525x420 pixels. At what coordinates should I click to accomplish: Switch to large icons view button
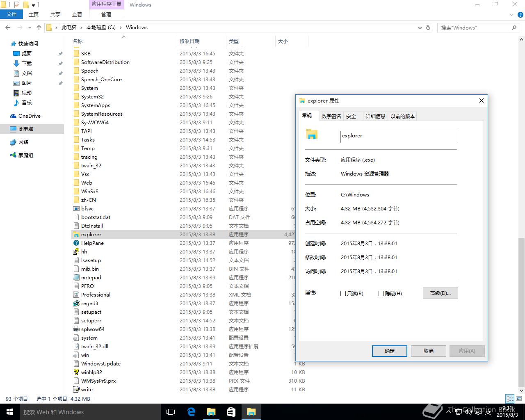(520, 399)
